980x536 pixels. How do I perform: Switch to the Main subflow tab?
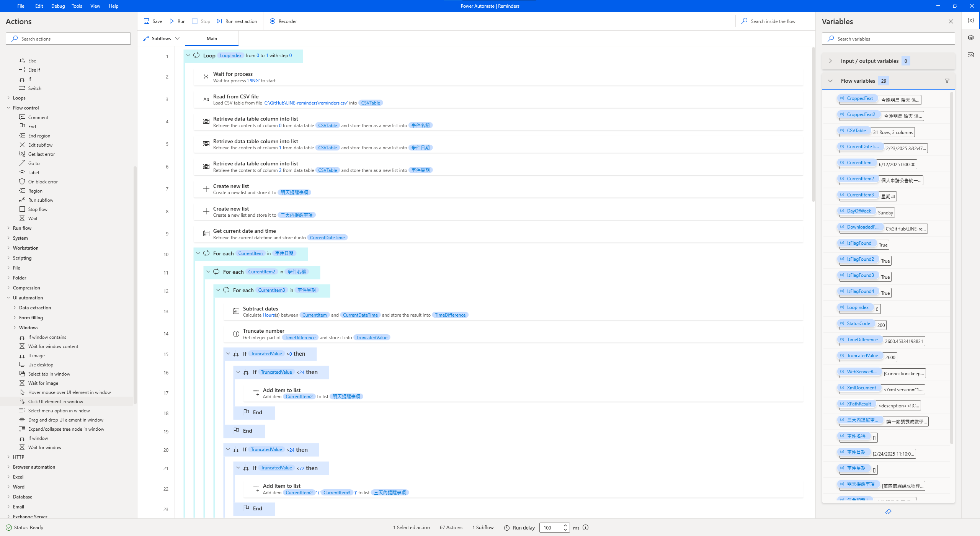[212, 38]
